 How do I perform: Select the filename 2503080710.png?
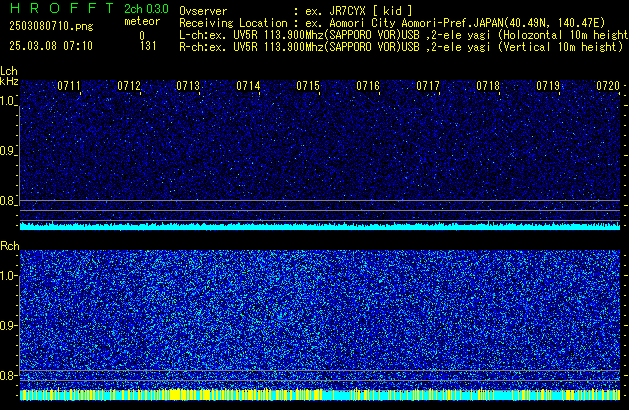pyautogui.click(x=51, y=26)
